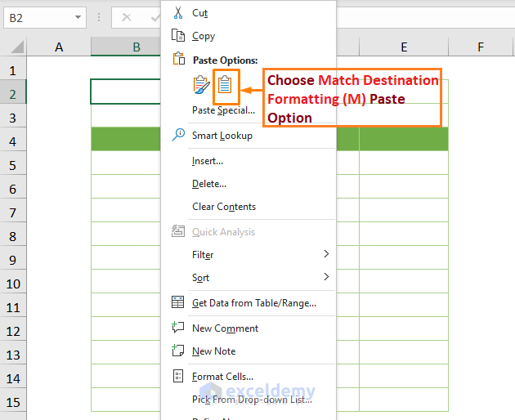Select Copy from the context menu

pos(204,36)
